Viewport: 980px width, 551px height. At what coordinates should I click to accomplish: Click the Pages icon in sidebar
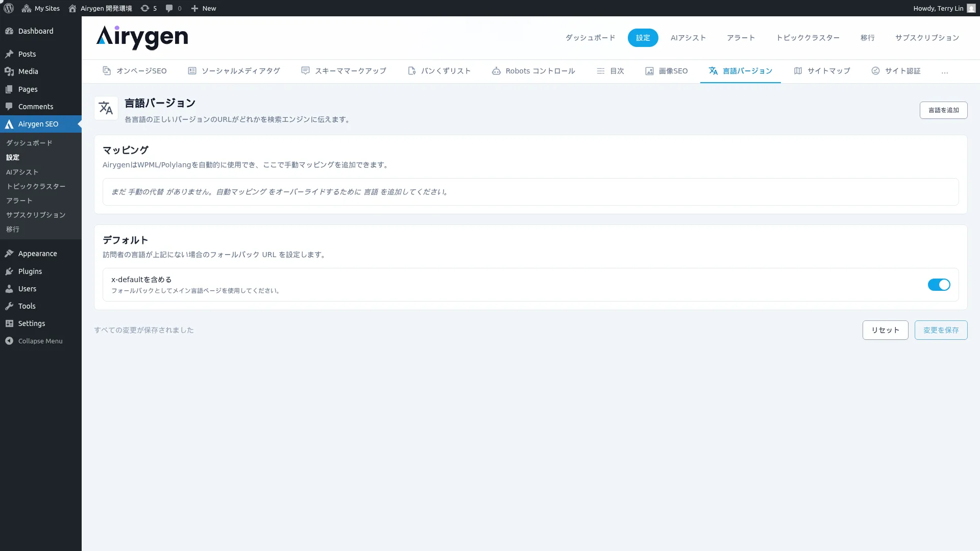coord(9,89)
